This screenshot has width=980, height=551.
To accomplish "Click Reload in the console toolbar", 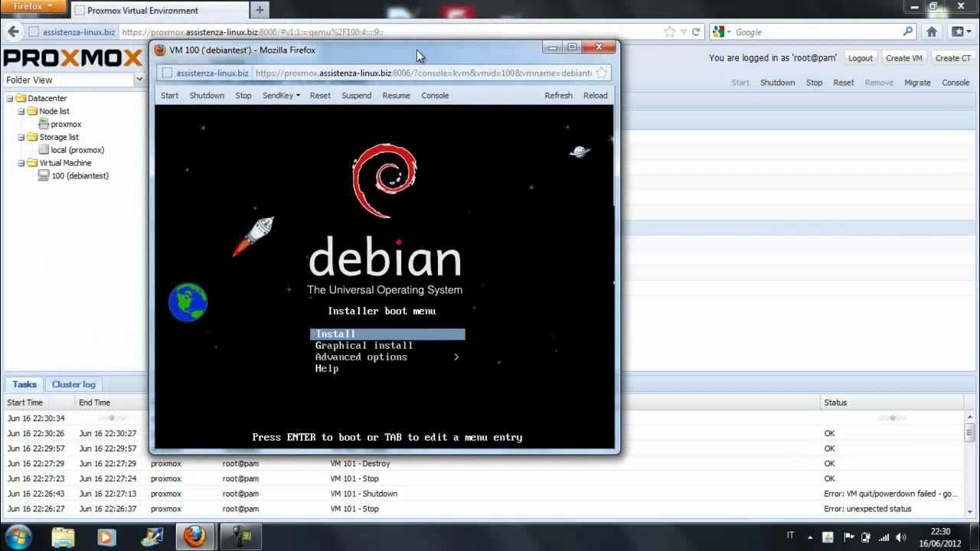I will [x=595, y=96].
